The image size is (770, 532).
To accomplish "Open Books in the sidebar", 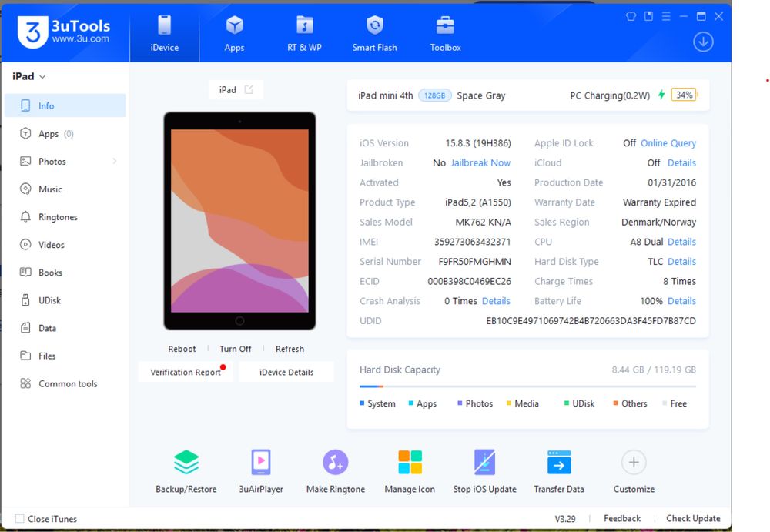I will click(65, 273).
